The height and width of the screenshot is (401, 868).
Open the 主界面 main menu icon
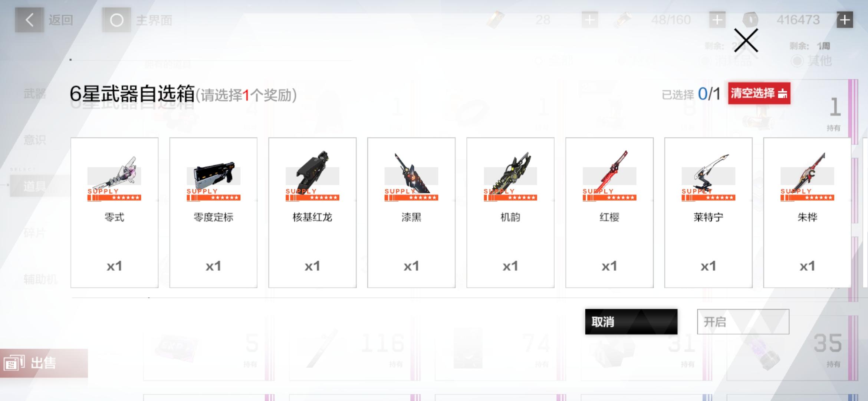[x=116, y=20]
